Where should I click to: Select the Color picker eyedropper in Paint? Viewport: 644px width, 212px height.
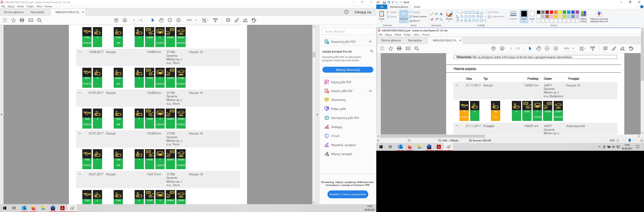coord(436,19)
